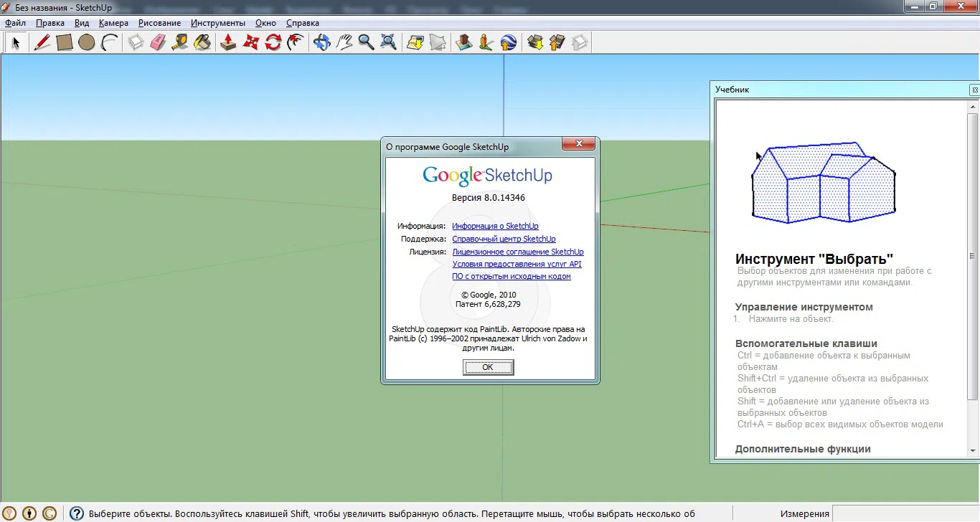This screenshot has width=980, height=522.
Task: Activate the Orbit camera tool
Action: (321, 42)
